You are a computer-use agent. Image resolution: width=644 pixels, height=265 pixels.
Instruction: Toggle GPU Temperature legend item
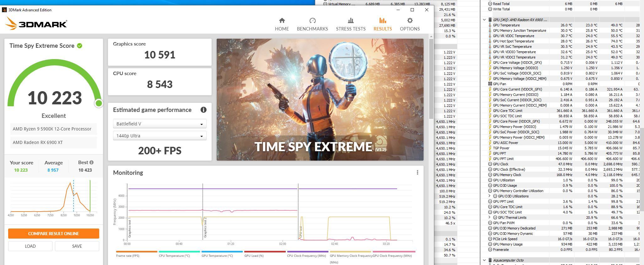pos(222,254)
